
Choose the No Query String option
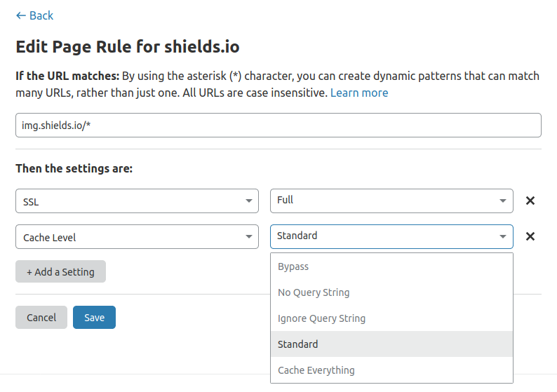click(314, 292)
